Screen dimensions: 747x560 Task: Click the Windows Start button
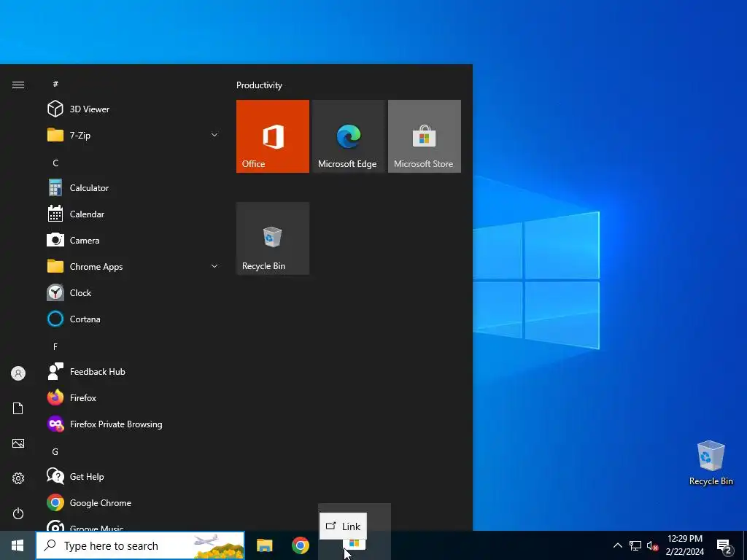coord(18,545)
